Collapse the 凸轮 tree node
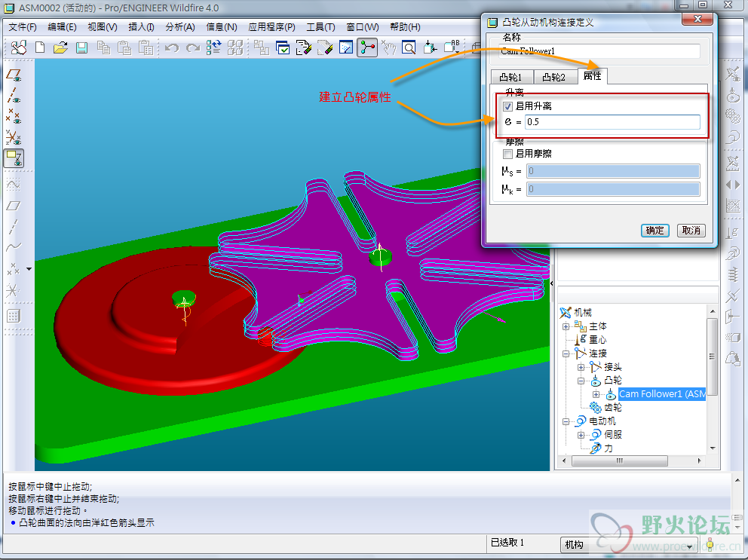Screen dimensions: 748x560 pyautogui.click(x=581, y=381)
